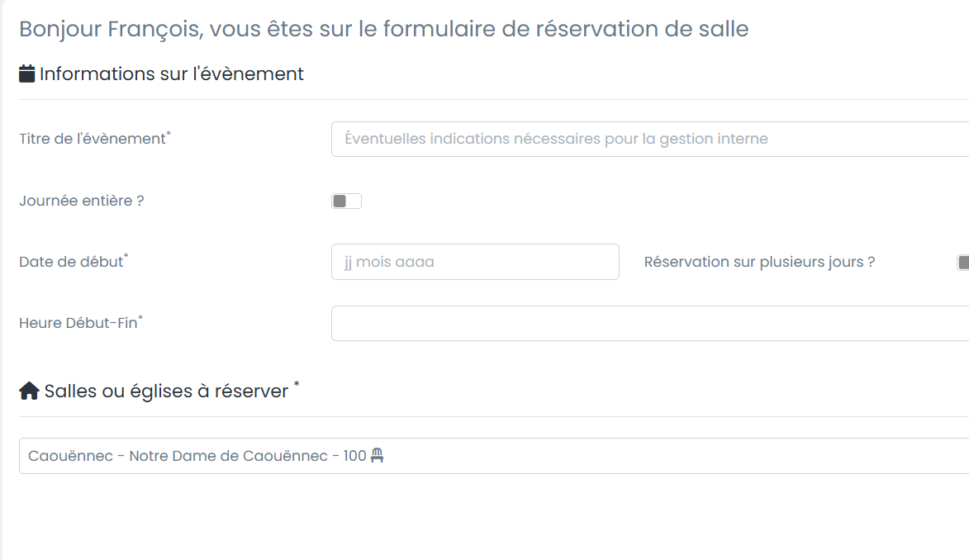Click the "Informations sur l'évènement" section heading

coord(172,74)
